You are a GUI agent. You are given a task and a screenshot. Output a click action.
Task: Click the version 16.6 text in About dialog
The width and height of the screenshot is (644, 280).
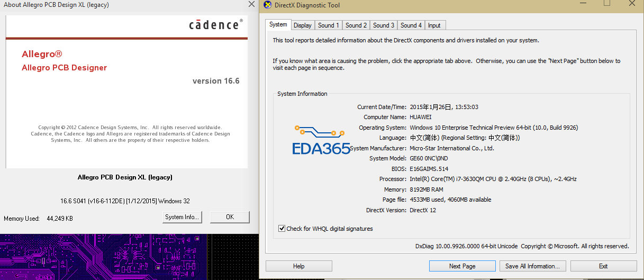point(216,81)
